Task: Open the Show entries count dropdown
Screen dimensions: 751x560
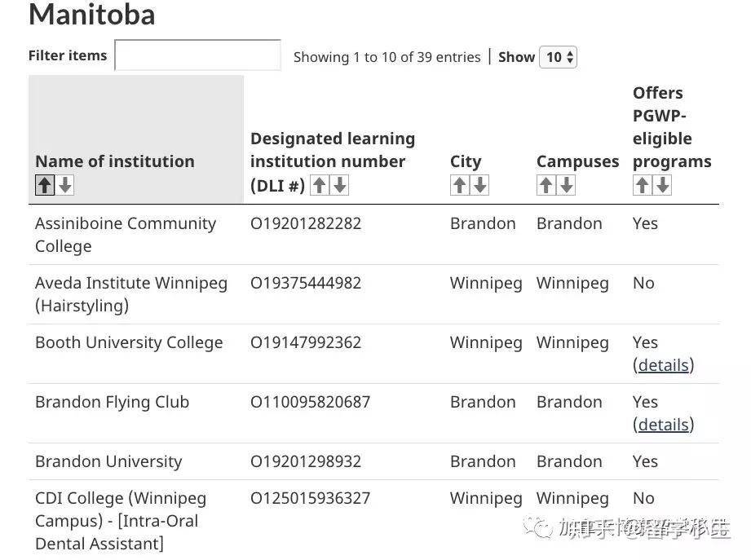Action: (559, 57)
